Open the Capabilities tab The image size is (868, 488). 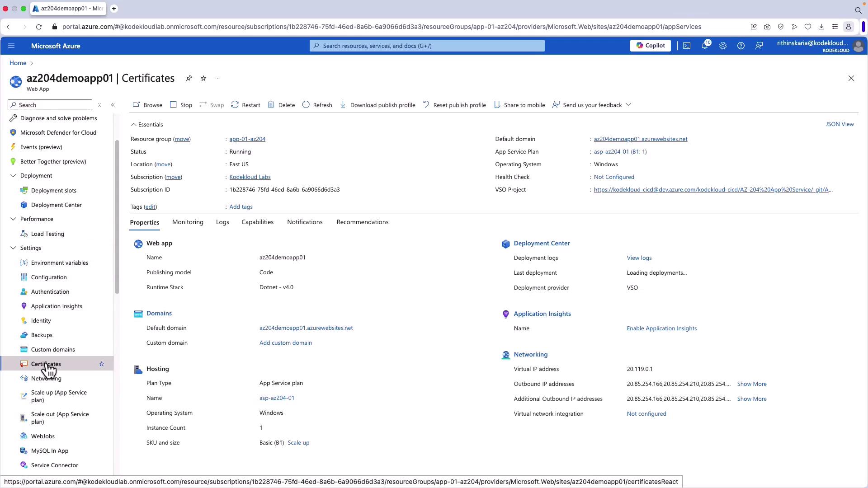[257, 222]
